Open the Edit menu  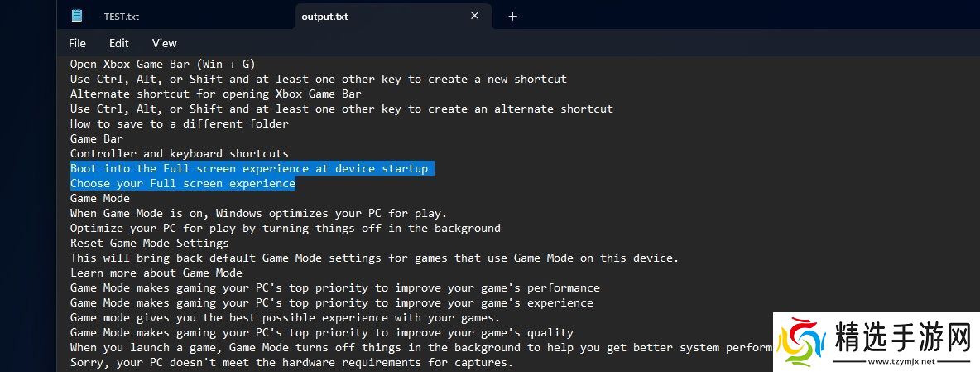pos(119,43)
